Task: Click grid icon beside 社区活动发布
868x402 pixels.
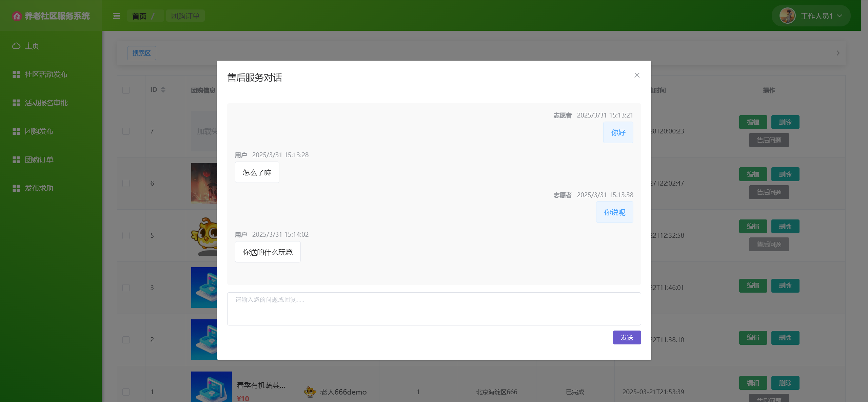Action: [x=16, y=74]
